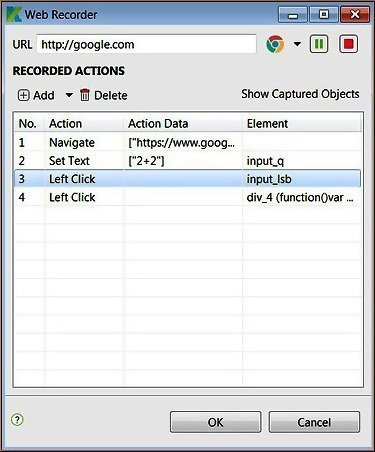This screenshot has width=375, height=452.
Task: Click the Delete trash can icon
Action: [x=85, y=95]
